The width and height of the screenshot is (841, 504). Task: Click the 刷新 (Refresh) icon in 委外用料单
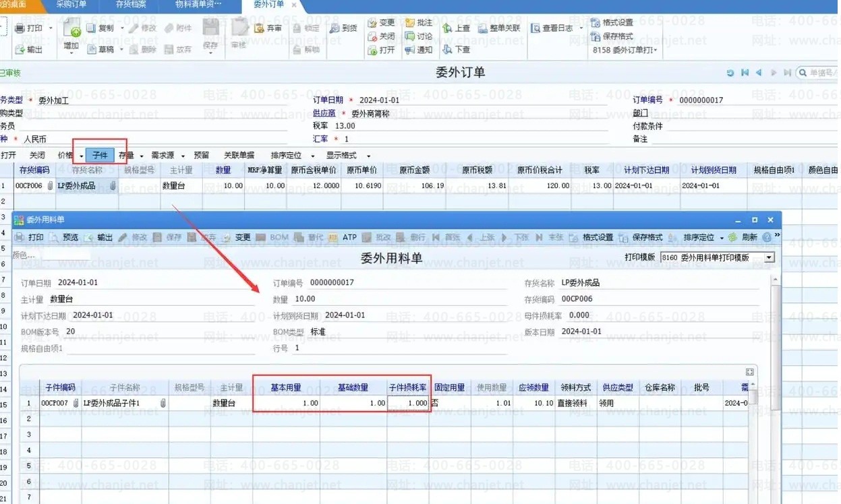[732, 237]
